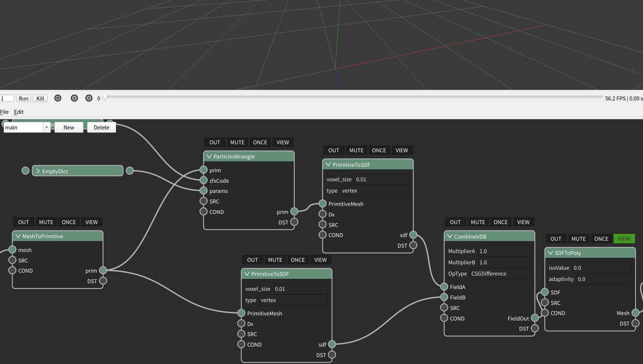Disable the green VIEW toggle above SDFToPoly
Viewport: 643px width, 364px height.
[623, 239]
